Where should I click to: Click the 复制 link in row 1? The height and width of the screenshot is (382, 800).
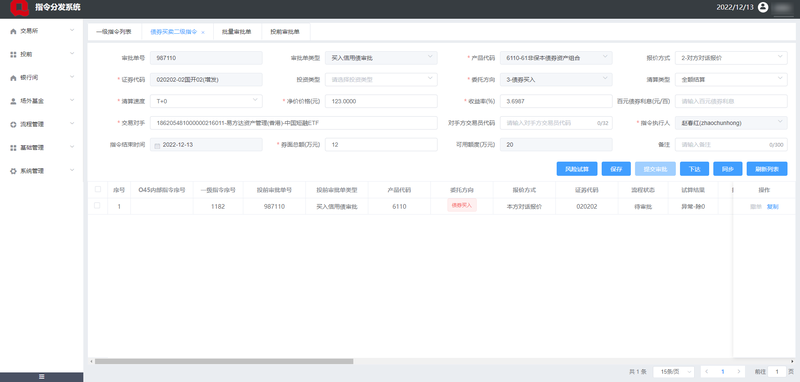coord(772,207)
